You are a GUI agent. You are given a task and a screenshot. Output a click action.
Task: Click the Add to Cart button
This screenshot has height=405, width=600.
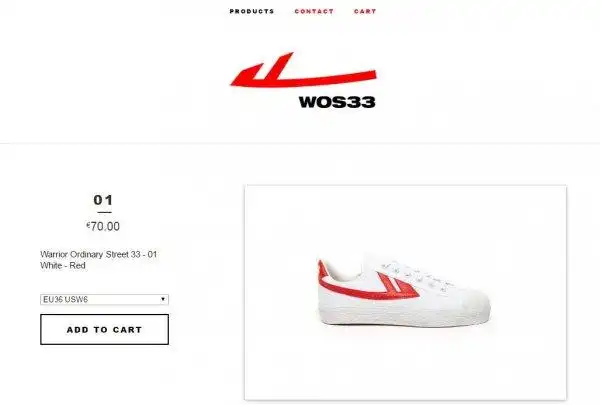pos(104,330)
